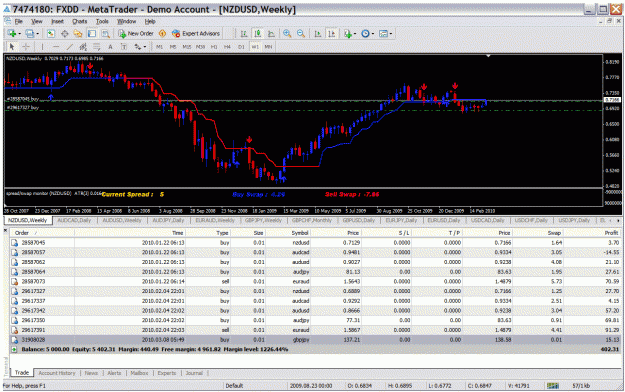Switch chart to H4 timeframe
Screen dimensions: 625x392
coord(227,47)
